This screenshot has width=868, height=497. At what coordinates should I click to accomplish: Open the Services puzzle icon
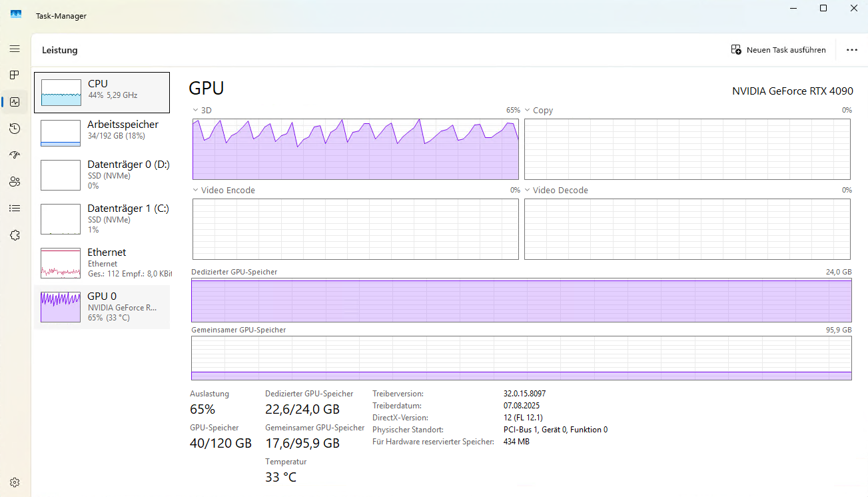(x=15, y=235)
